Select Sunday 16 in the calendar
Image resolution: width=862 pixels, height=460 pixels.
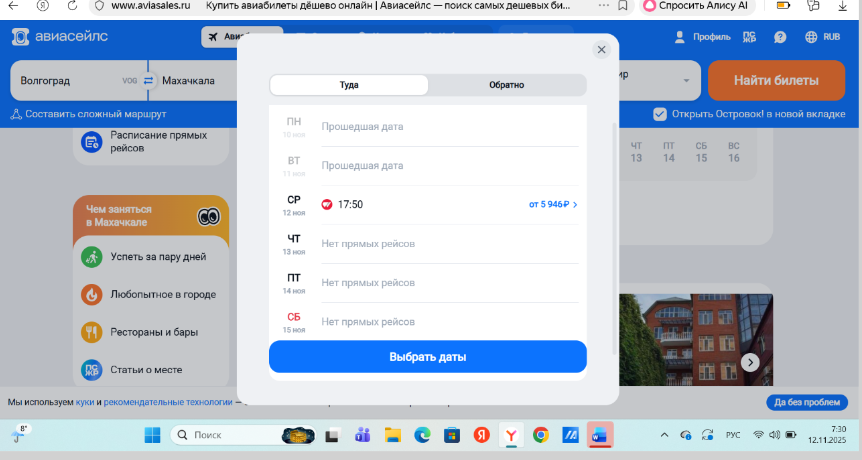point(733,152)
